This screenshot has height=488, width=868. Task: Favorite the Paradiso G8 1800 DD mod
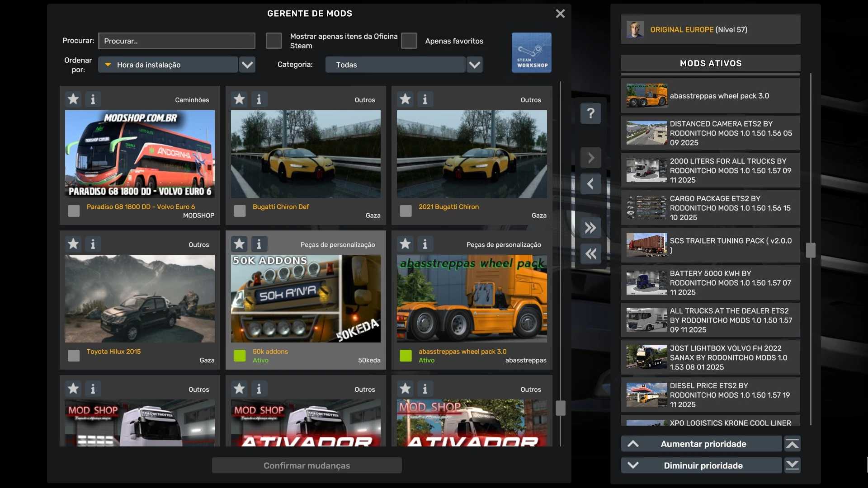73,99
